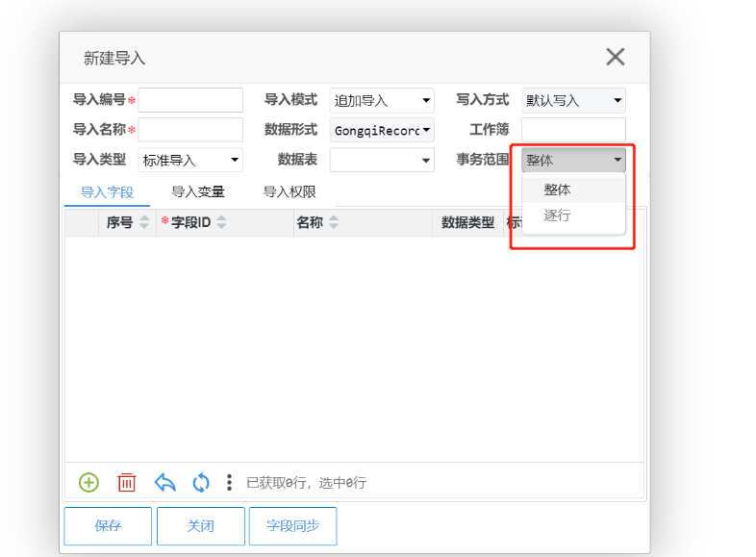The width and height of the screenshot is (756, 557).
Task: Choose 整体 option in dropdown list
Action: [x=558, y=190]
